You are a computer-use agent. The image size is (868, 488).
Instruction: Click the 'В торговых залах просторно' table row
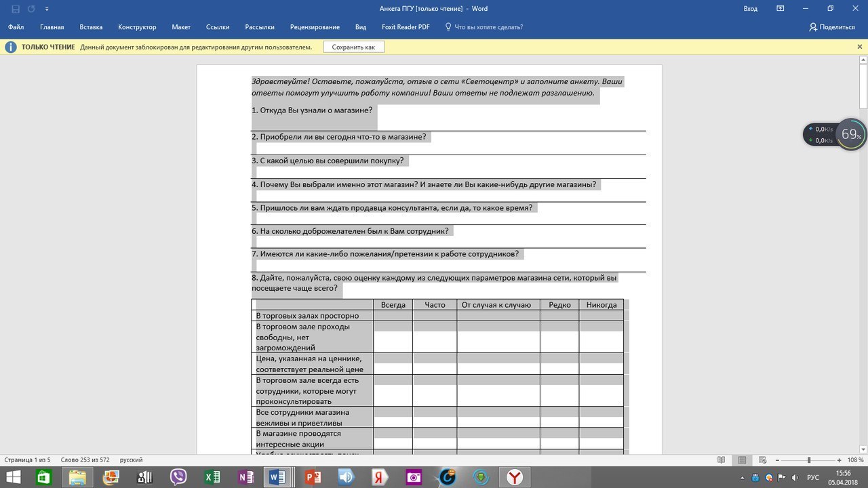[437, 316]
